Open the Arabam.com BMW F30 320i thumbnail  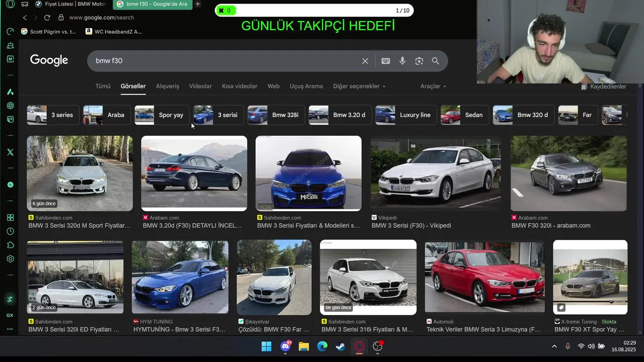(x=569, y=173)
